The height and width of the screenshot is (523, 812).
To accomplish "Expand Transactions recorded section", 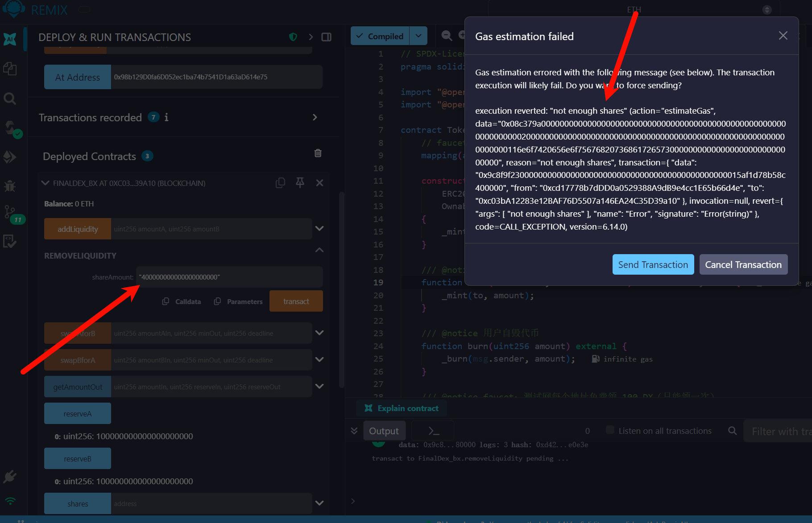I will tap(315, 117).
